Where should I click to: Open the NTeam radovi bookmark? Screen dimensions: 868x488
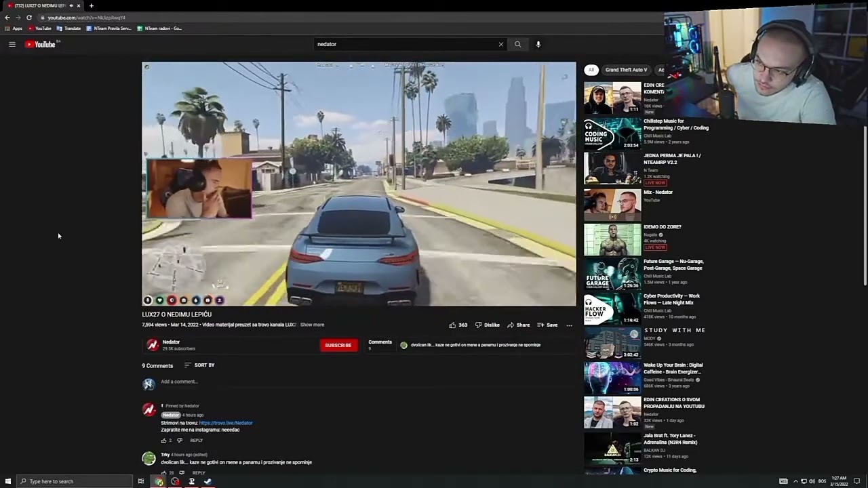click(159, 28)
